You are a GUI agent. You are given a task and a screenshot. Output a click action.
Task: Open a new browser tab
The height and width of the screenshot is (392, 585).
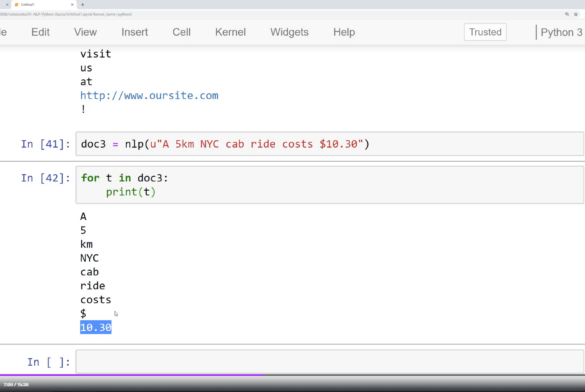(82, 4)
